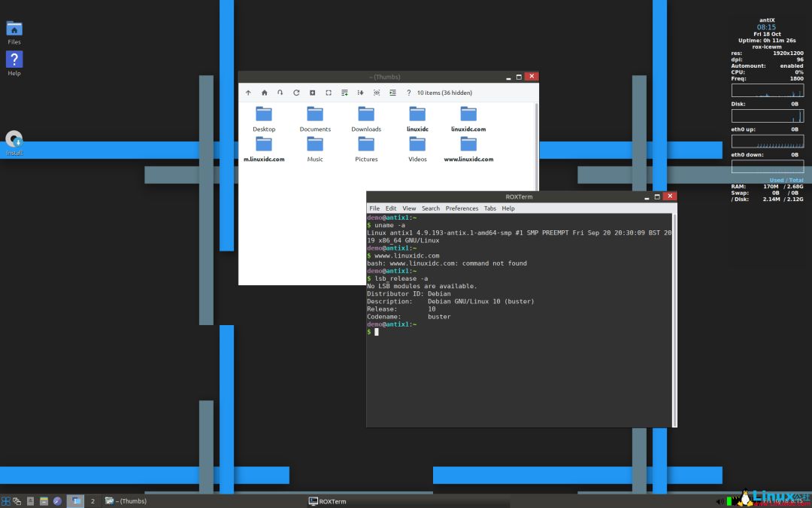This screenshot has height=508, width=812.
Task: Open the bookmarks icon in ROX-Filer toolbar
Action: [x=280, y=92]
